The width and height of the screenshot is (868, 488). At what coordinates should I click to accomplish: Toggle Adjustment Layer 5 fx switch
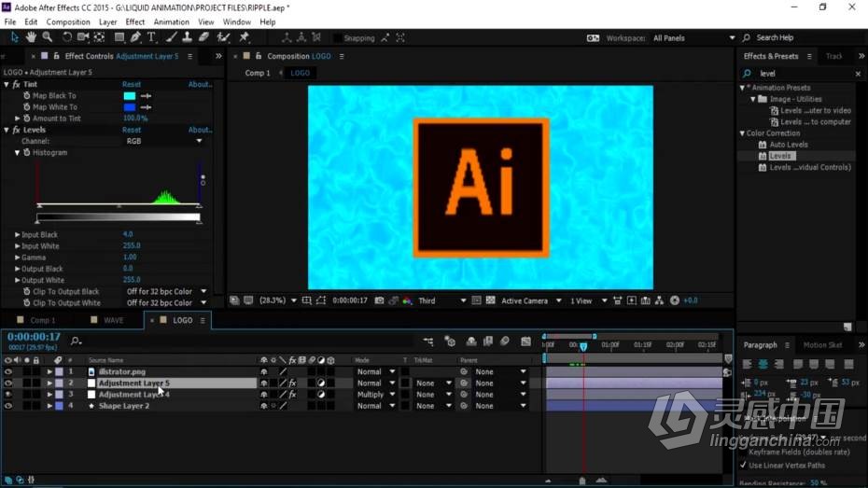(x=292, y=383)
